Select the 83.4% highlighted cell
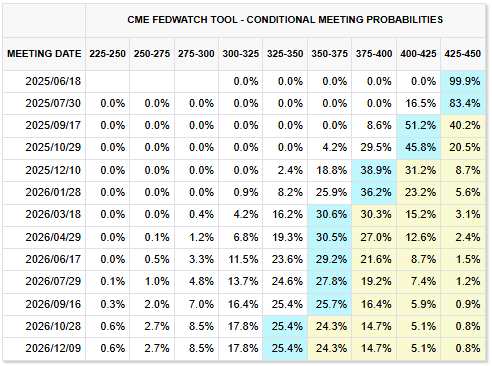The height and width of the screenshot is (366, 492). click(x=463, y=103)
